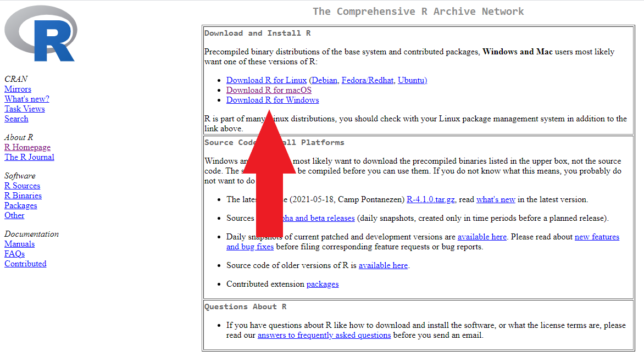The height and width of the screenshot is (357, 644).
Task: Visit the R Homepage link
Action: click(x=27, y=147)
